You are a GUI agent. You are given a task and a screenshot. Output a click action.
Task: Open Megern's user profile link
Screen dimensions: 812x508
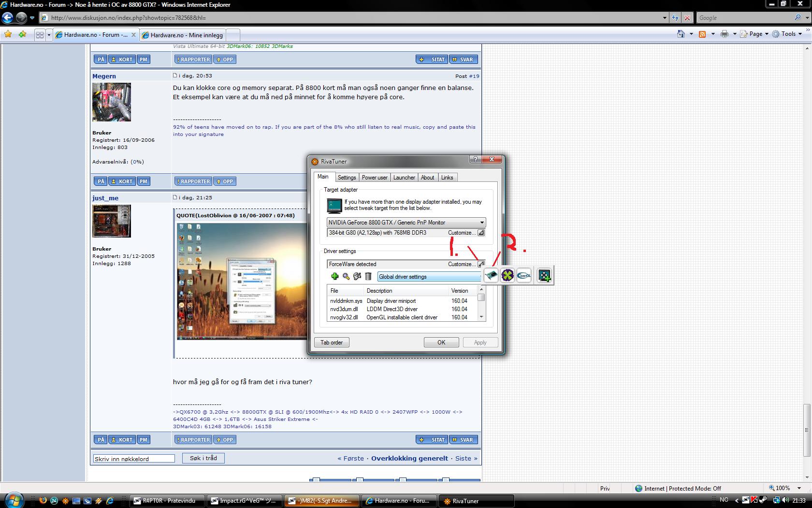[104, 76]
